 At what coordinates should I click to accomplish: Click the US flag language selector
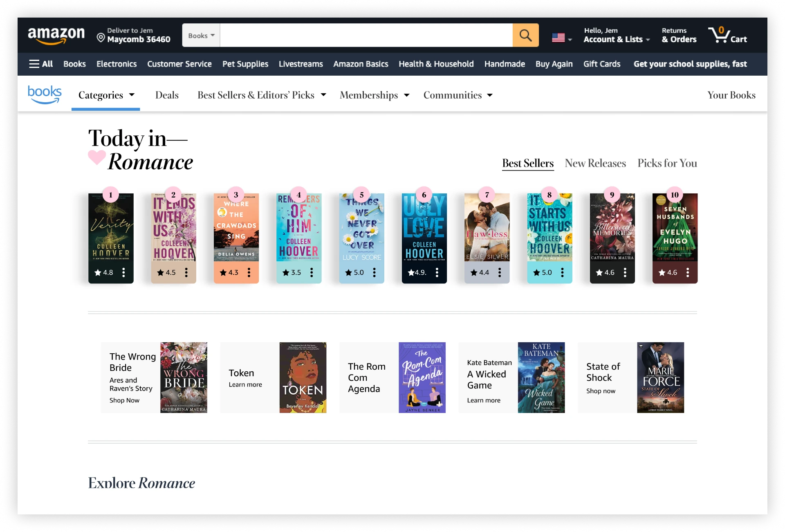tap(562, 38)
